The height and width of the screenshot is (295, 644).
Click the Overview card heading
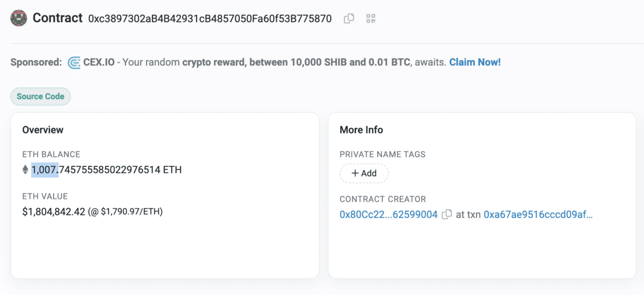tap(43, 130)
